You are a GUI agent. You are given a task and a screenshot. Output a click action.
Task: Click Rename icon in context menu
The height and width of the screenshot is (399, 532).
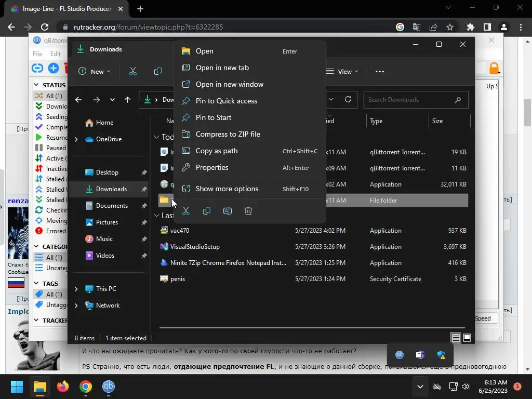click(228, 211)
